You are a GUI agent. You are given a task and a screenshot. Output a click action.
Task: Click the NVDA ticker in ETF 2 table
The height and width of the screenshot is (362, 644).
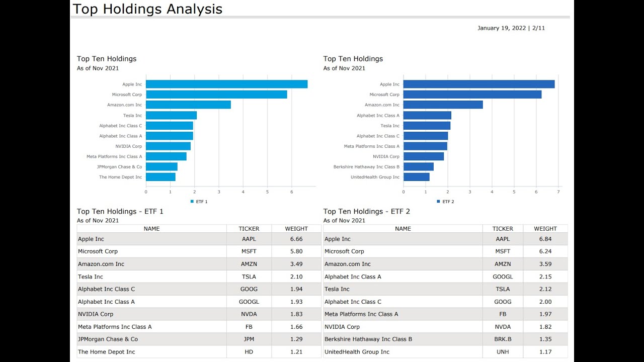pos(503,327)
